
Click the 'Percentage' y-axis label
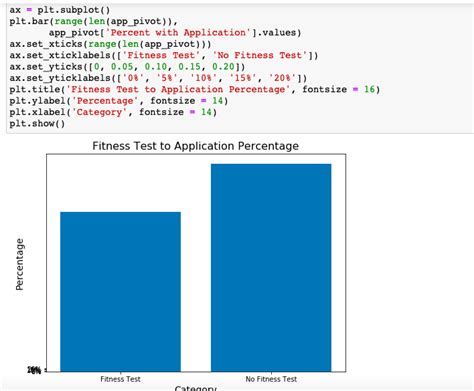coord(20,264)
